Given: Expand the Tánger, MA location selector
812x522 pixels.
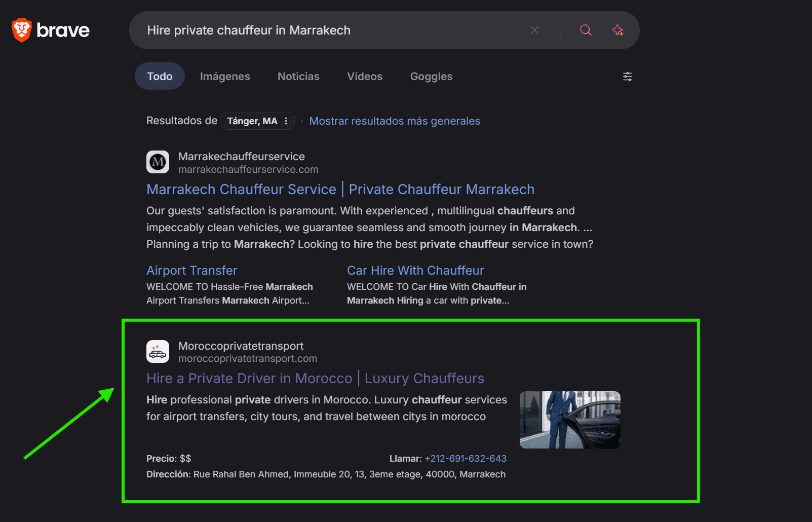Looking at the screenshot, I should pos(252,121).
